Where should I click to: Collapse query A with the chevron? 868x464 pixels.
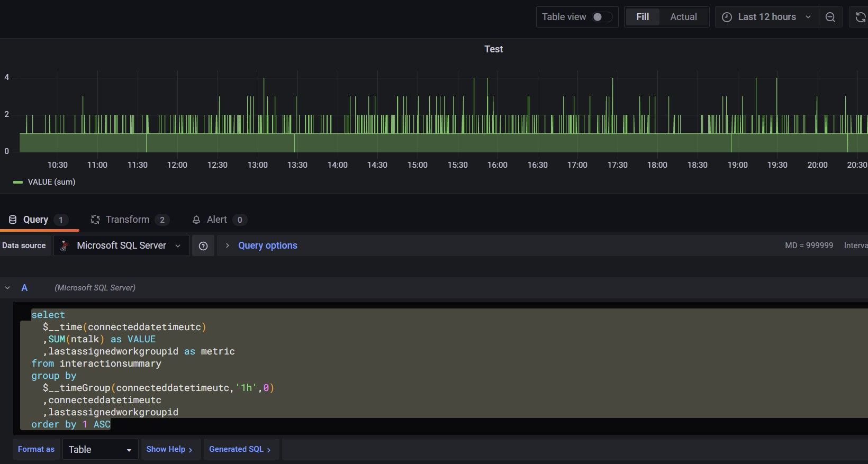tap(7, 288)
